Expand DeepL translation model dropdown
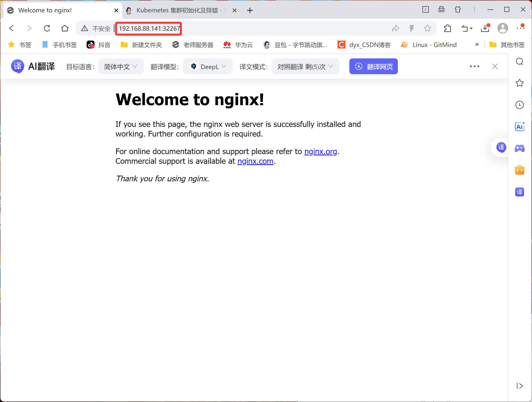Image resolution: width=532 pixels, height=402 pixels. (x=208, y=67)
